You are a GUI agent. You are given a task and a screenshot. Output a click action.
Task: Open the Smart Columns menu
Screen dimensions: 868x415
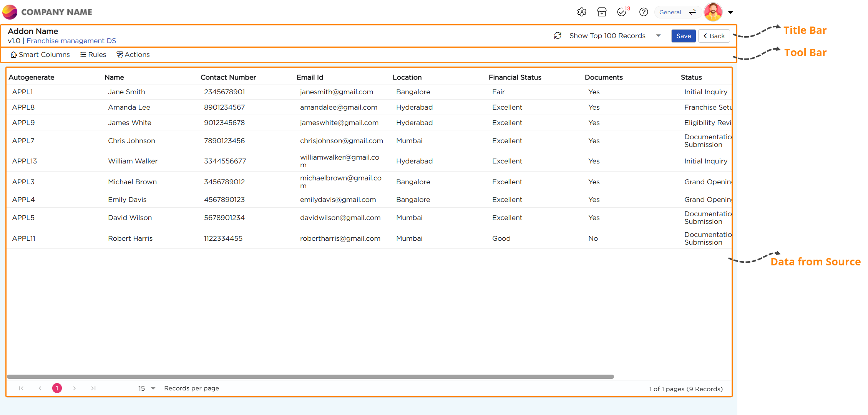click(x=40, y=55)
